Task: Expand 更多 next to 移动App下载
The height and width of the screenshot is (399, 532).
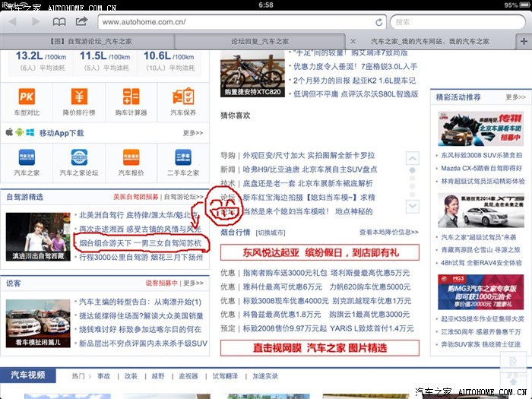Action: click(x=193, y=132)
